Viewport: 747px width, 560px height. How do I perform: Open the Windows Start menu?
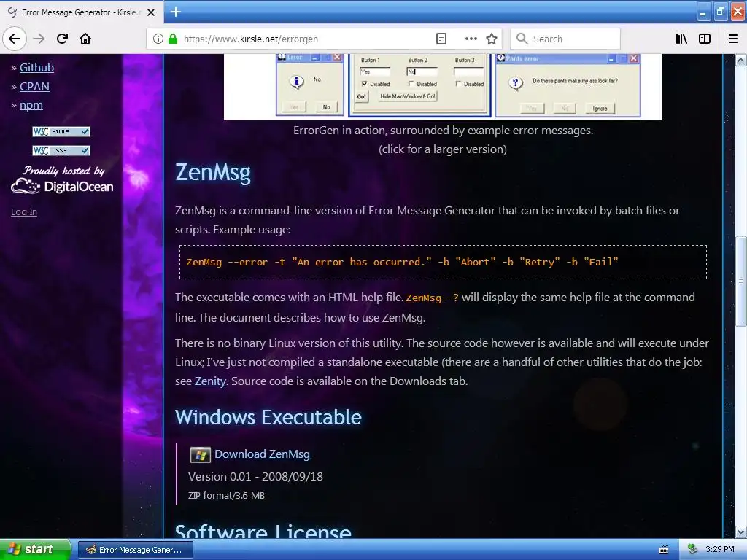click(x=35, y=550)
